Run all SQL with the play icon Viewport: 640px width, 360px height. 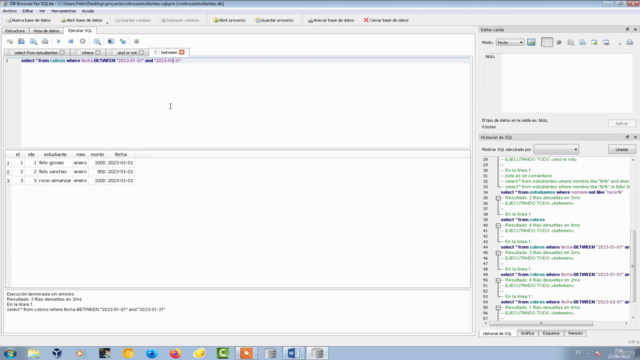click(x=58, y=41)
